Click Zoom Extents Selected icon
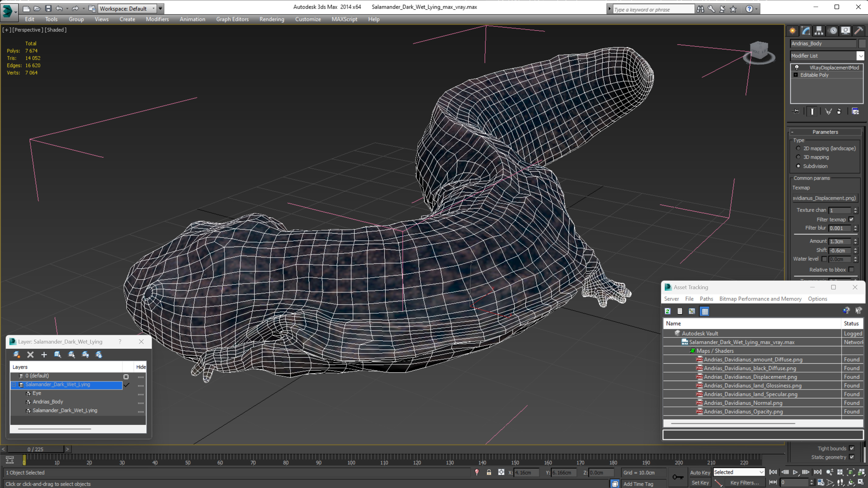 [850, 472]
